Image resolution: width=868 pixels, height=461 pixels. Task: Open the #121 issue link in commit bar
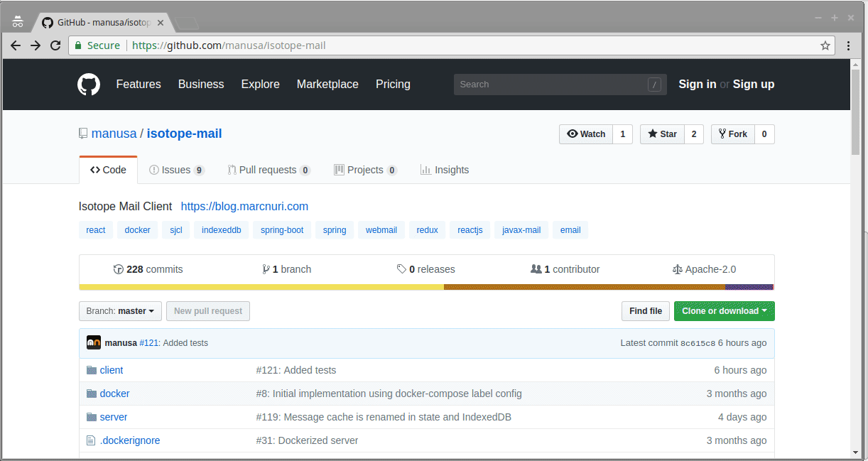(x=149, y=342)
